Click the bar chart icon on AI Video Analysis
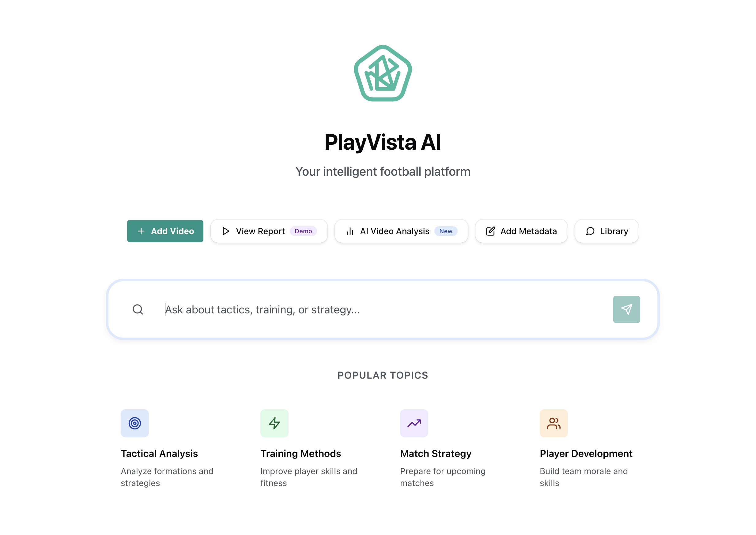Image resolution: width=756 pixels, height=535 pixels. (x=350, y=231)
